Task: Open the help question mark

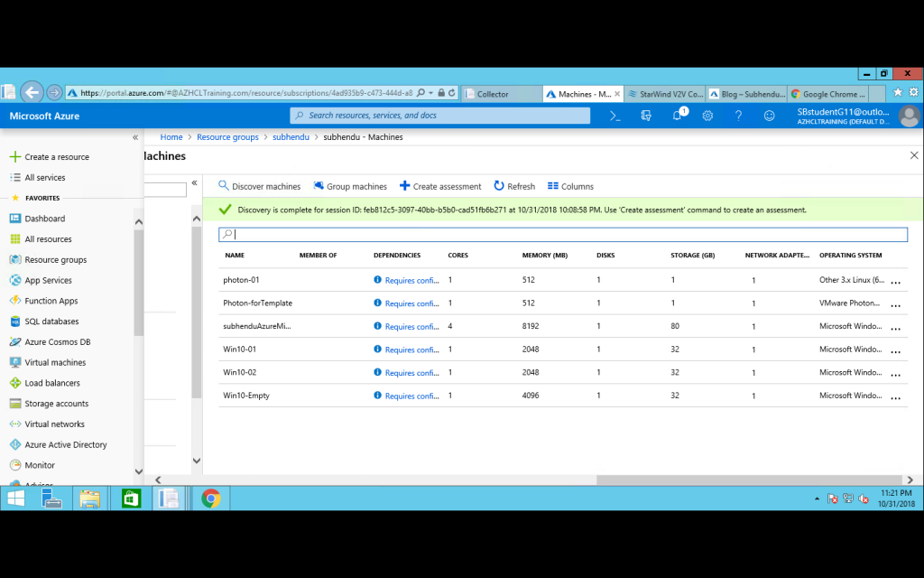Action: click(738, 117)
